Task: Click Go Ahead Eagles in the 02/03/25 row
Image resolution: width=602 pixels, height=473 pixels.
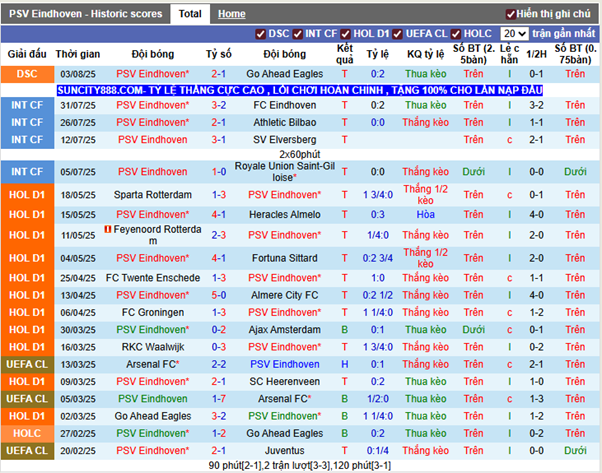Action: tap(153, 416)
